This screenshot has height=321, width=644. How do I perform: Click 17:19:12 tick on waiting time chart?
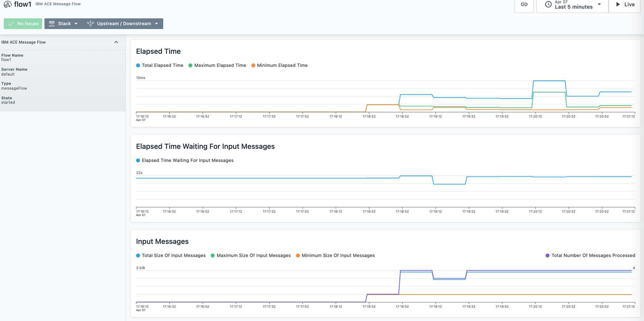(435, 212)
